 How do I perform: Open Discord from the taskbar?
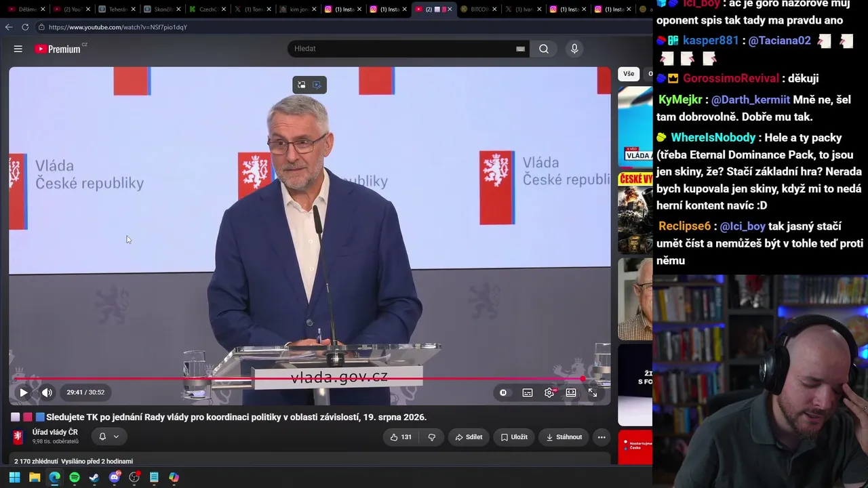[x=115, y=477]
